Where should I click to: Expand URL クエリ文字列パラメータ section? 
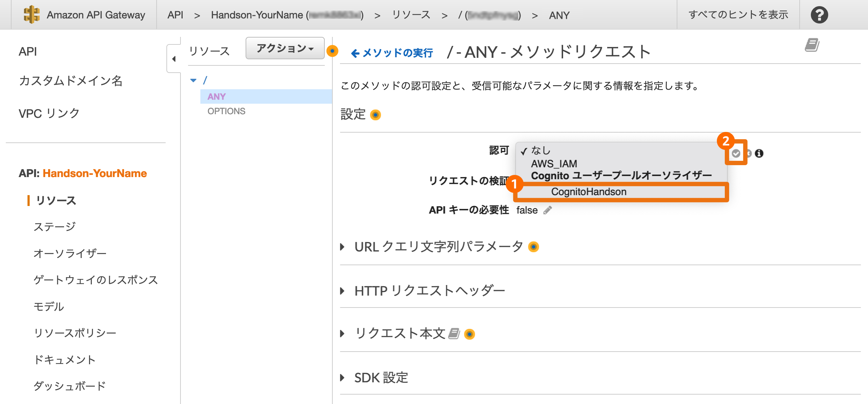(342, 247)
